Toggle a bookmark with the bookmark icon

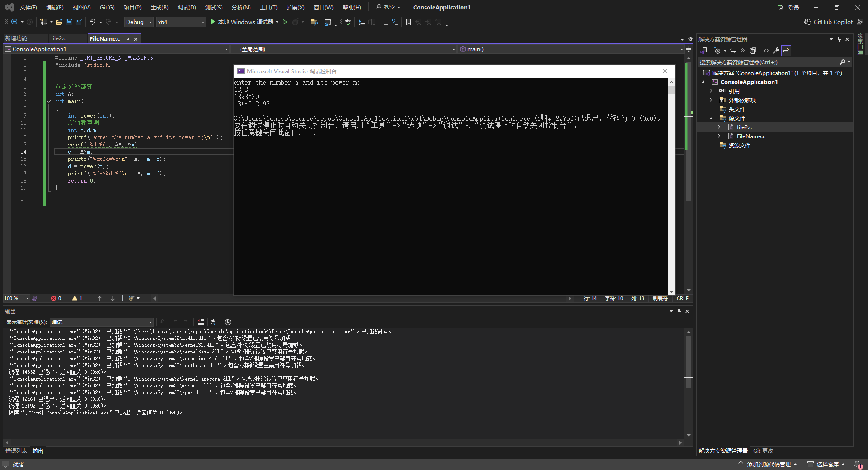409,22
